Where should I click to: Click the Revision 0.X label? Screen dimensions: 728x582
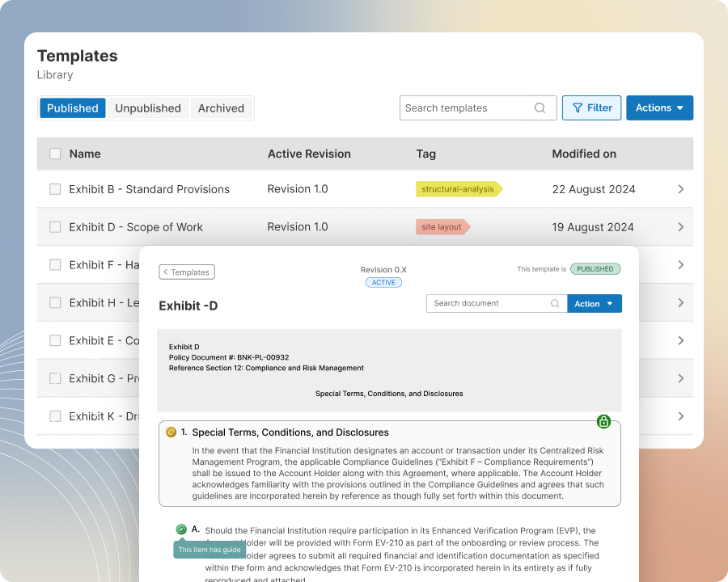383,270
